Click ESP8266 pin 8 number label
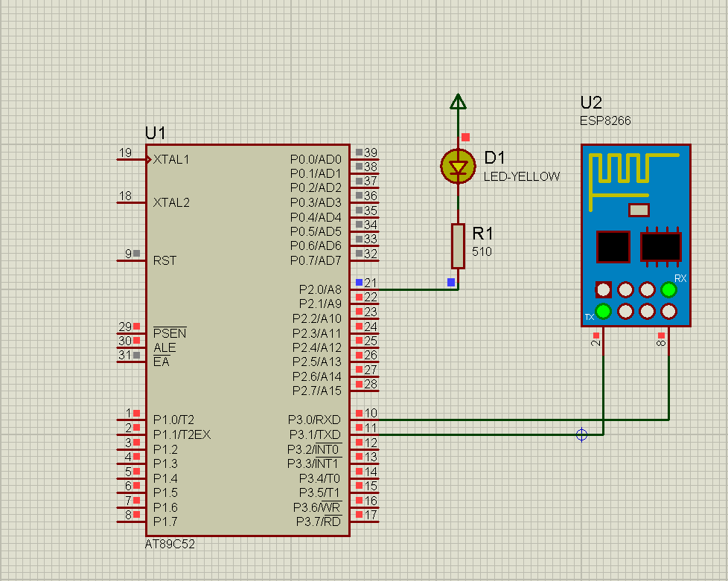 click(661, 343)
